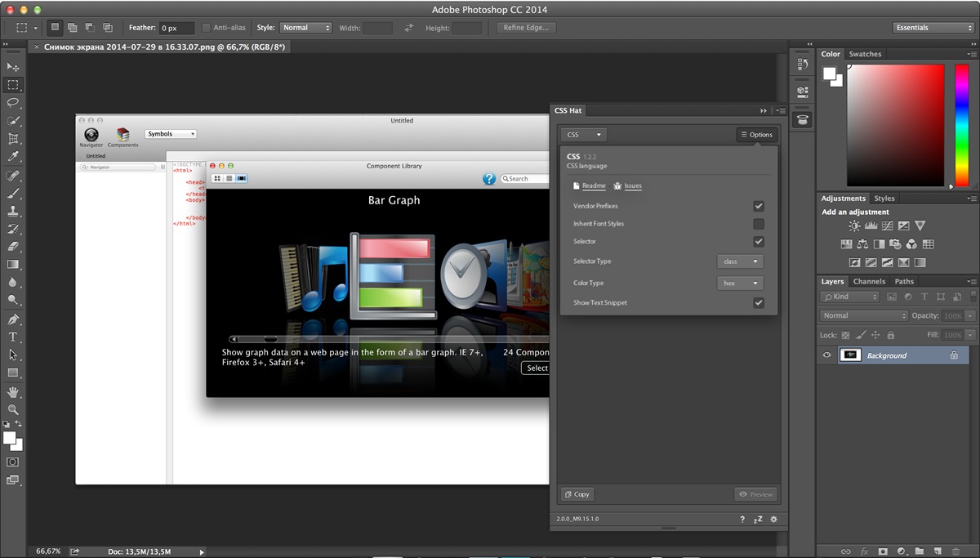Open the Style Normal dropdown in options bar
Viewport: 980px width, 558px height.
(x=305, y=28)
